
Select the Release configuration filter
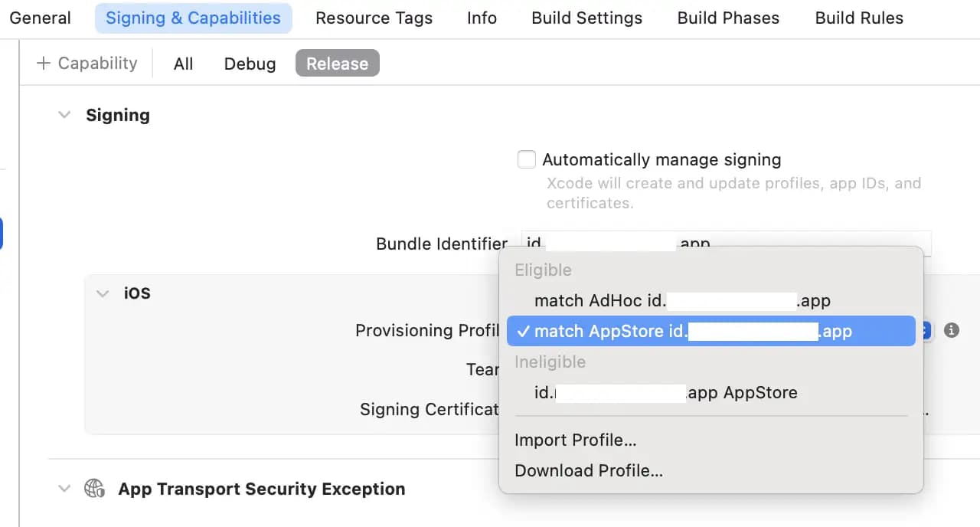337,64
